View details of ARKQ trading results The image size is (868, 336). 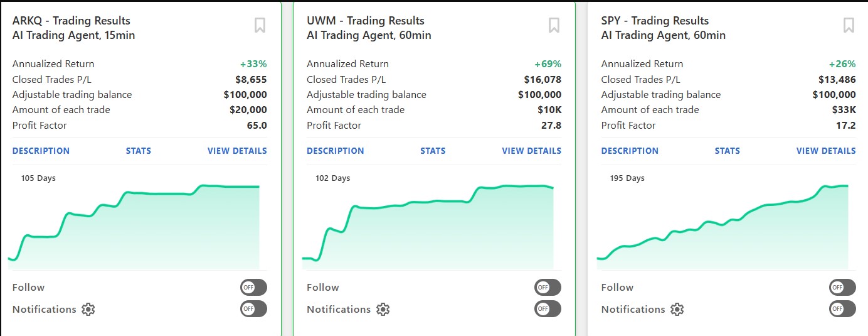coord(237,151)
